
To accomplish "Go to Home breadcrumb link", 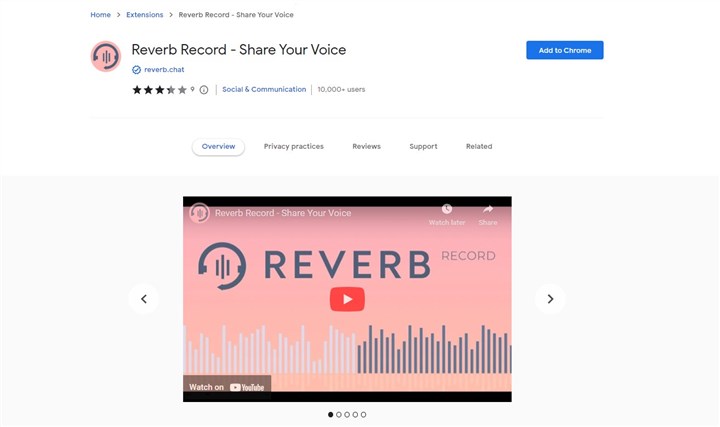I will pyautogui.click(x=101, y=15).
